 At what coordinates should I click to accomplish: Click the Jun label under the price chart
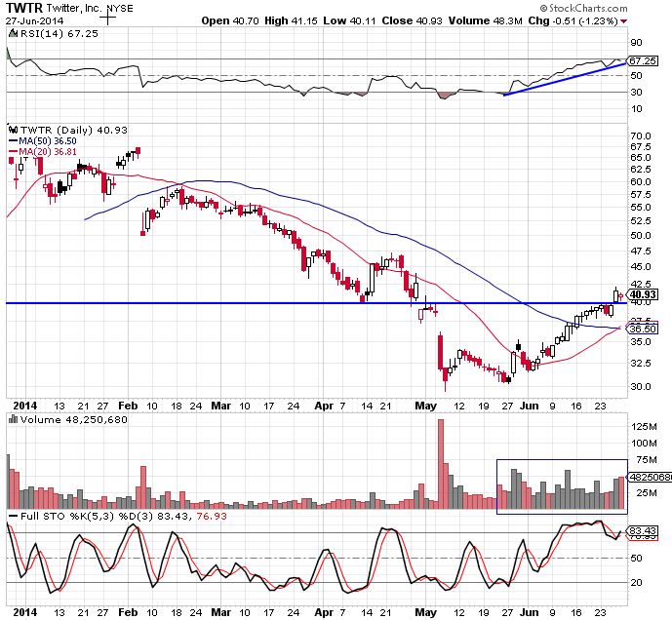pos(529,406)
